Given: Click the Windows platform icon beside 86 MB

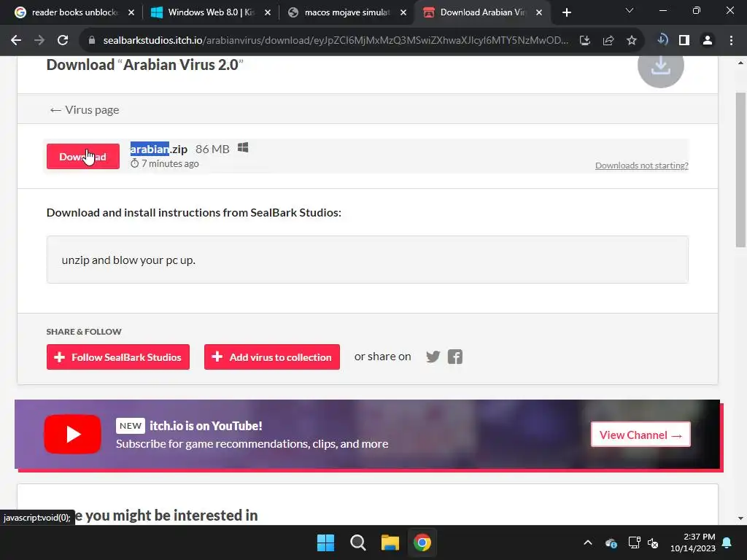Looking at the screenshot, I should (x=243, y=147).
